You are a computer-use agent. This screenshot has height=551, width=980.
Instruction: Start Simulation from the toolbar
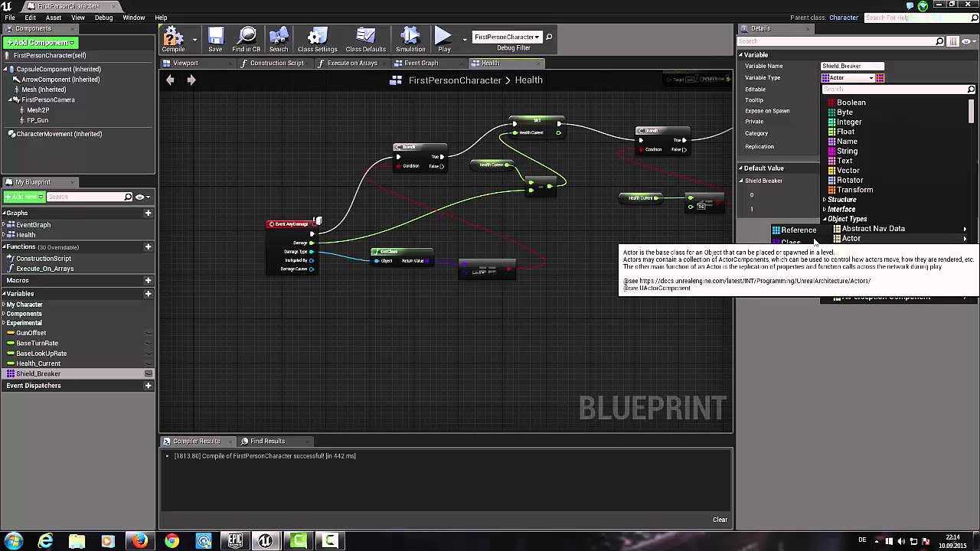[x=410, y=37]
